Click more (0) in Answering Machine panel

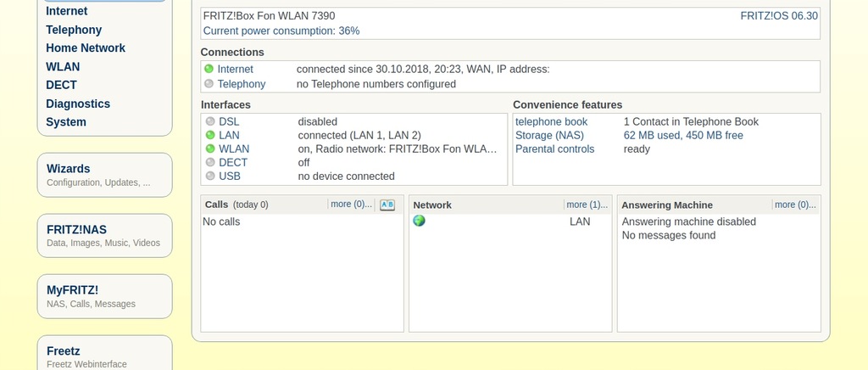(x=795, y=205)
